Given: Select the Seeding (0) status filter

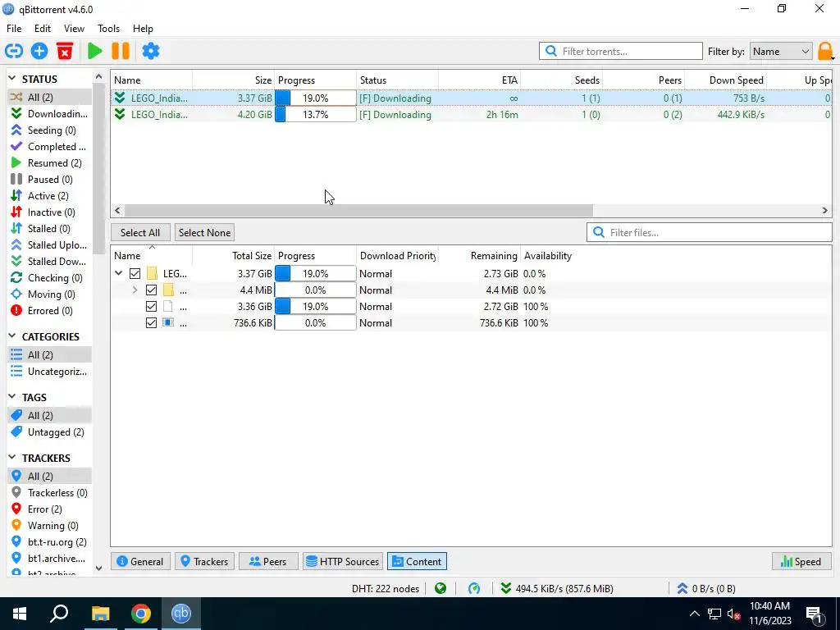Looking at the screenshot, I should click(49, 130).
